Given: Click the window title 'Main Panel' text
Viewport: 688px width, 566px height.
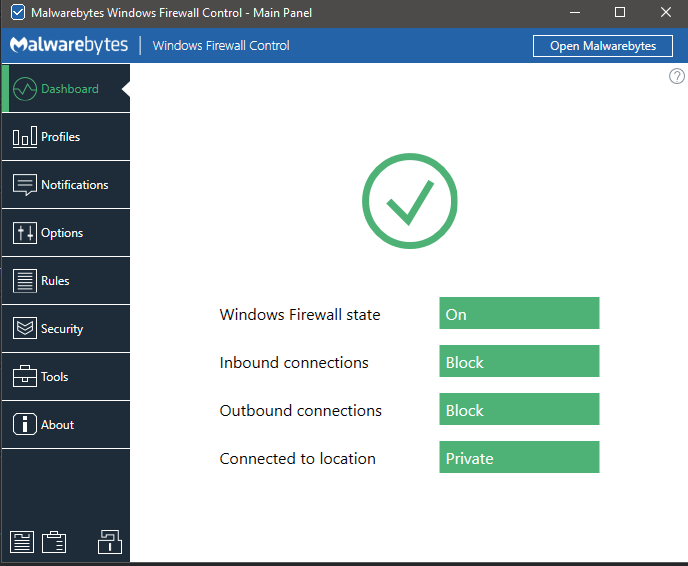Looking at the screenshot, I should click(282, 13).
